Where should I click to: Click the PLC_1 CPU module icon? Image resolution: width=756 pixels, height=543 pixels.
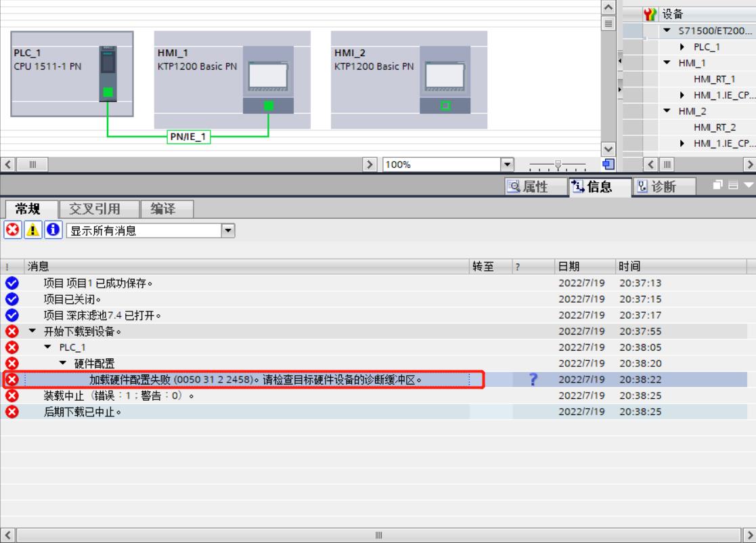(x=108, y=73)
